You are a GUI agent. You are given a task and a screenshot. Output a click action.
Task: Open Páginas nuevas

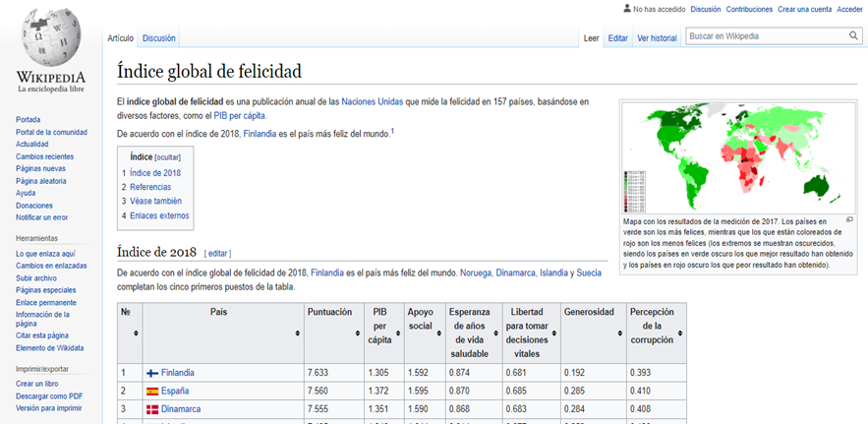point(40,168)
